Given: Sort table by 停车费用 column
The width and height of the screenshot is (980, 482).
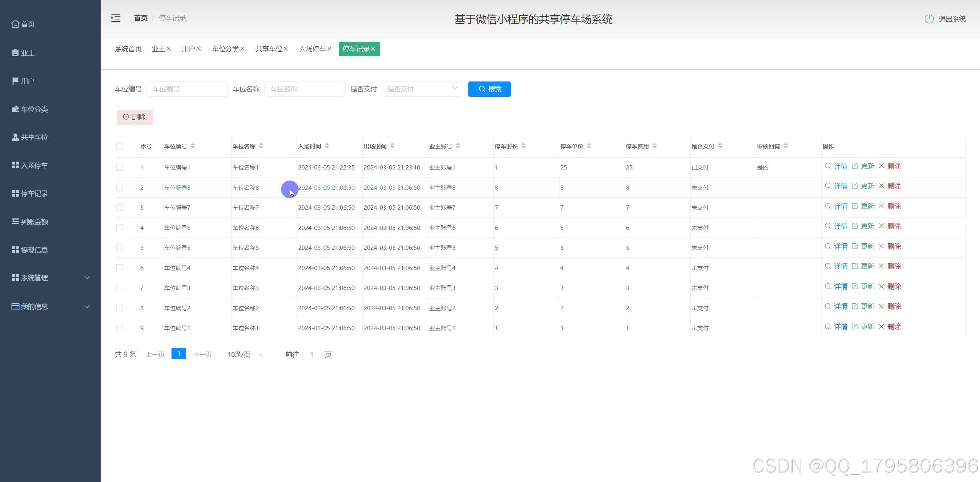Looking at the screenshot, I should (655, 146).
